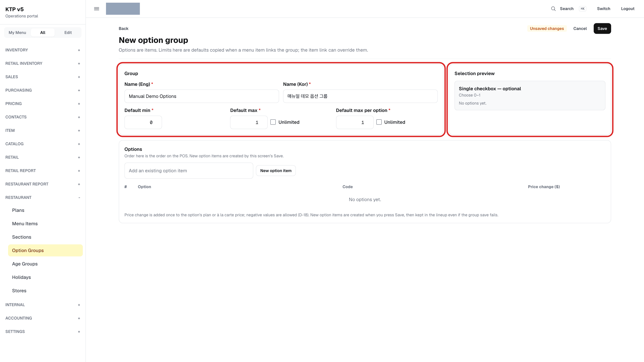Click the logo placeholder in header
This screenshot has height=362, width=644.
tap(123, 9)
